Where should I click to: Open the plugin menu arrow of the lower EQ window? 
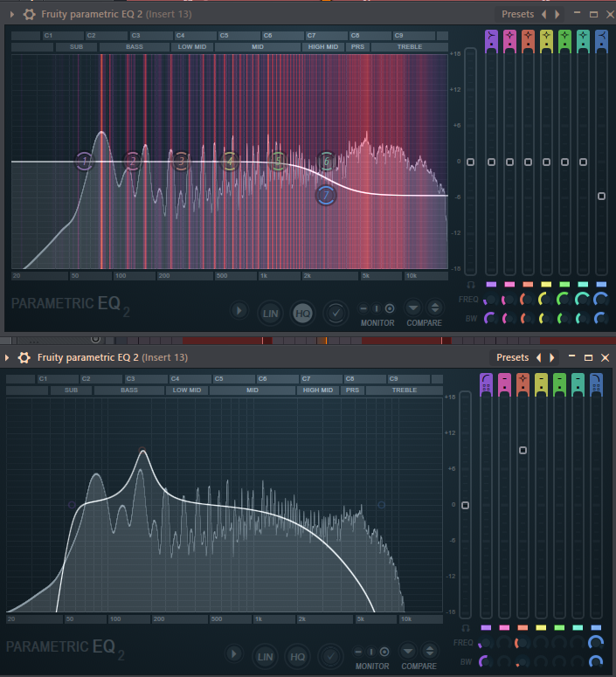[x=7, y=357]
